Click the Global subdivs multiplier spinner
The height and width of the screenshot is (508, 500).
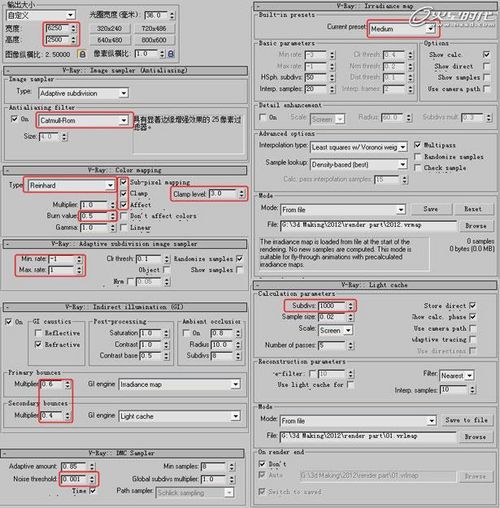(x=232, y=479)
